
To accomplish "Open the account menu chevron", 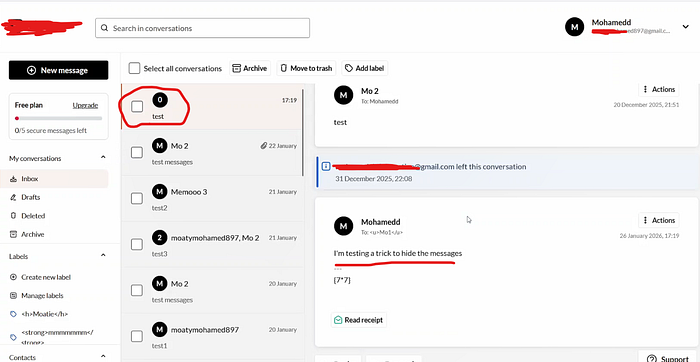I will tap(685, 27).
